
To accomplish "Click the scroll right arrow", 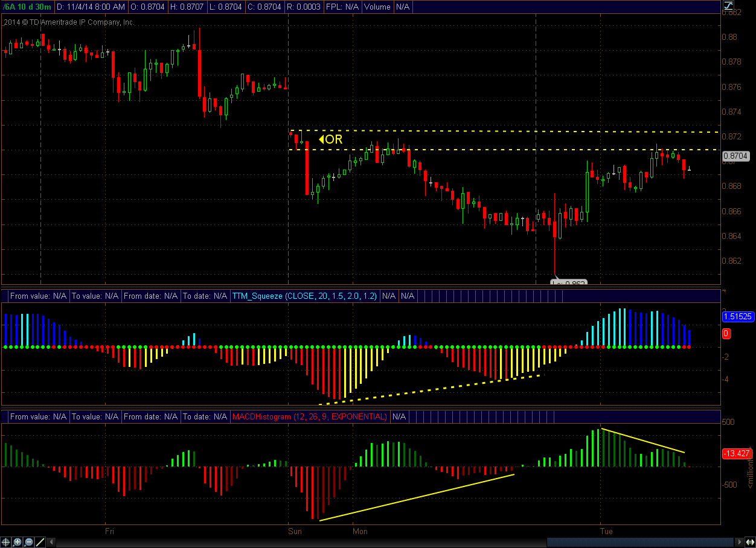I will pyautogui.click(x=739, y=542).
